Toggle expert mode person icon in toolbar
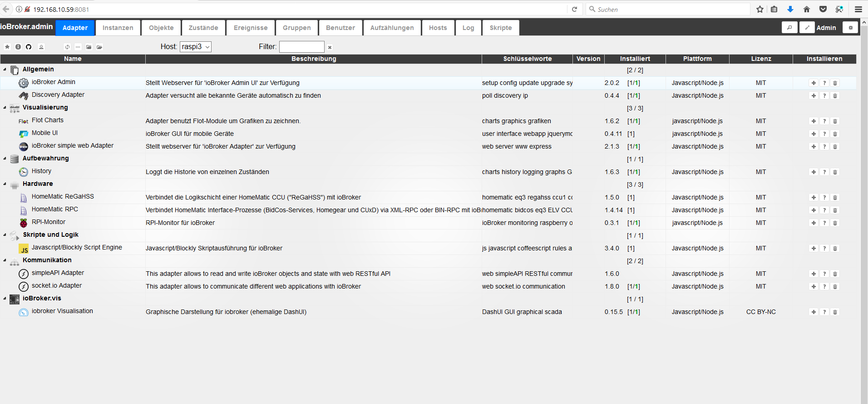The width and height of the screenshot is (868, 404). coord(41,47)
